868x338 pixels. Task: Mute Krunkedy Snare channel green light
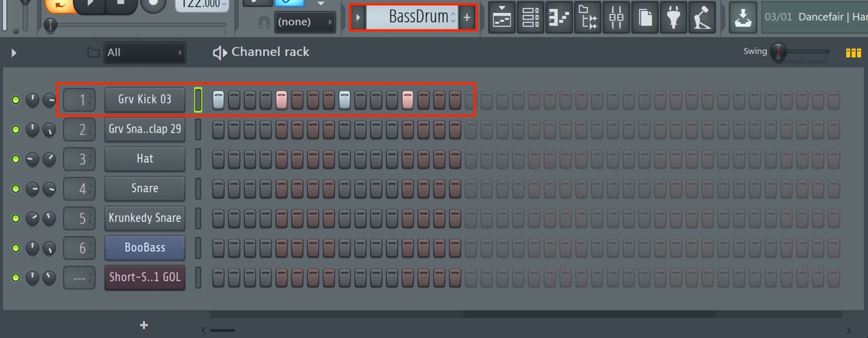coord(16,218)
